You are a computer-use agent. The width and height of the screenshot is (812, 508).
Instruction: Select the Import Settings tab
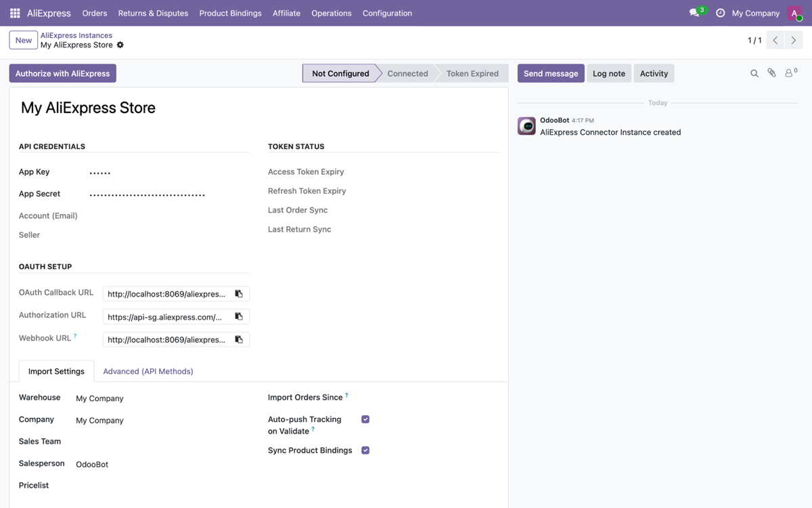point(56,371)
